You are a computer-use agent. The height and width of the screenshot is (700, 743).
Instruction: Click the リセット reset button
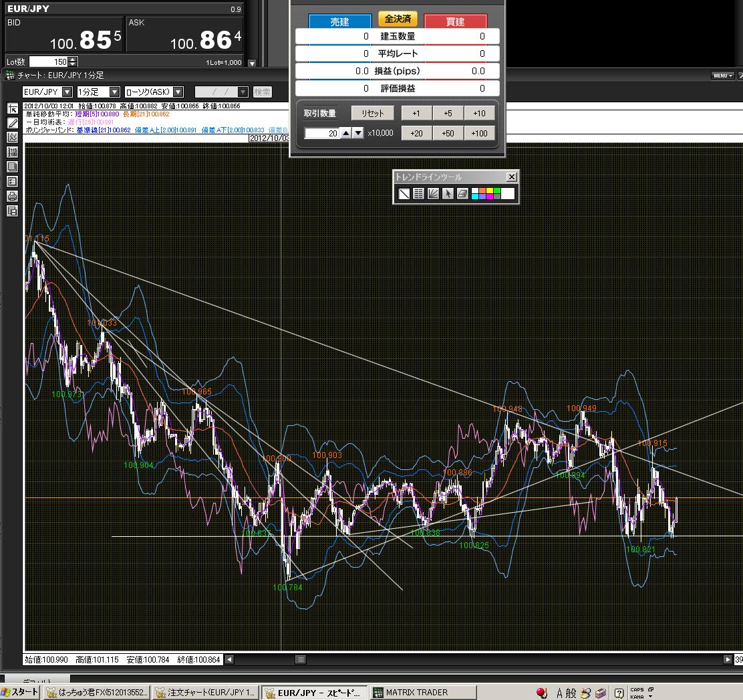[372, 114]
